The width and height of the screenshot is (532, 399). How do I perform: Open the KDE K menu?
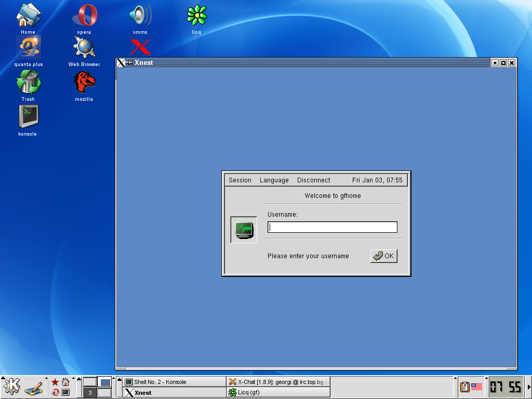tap(11, 387)
